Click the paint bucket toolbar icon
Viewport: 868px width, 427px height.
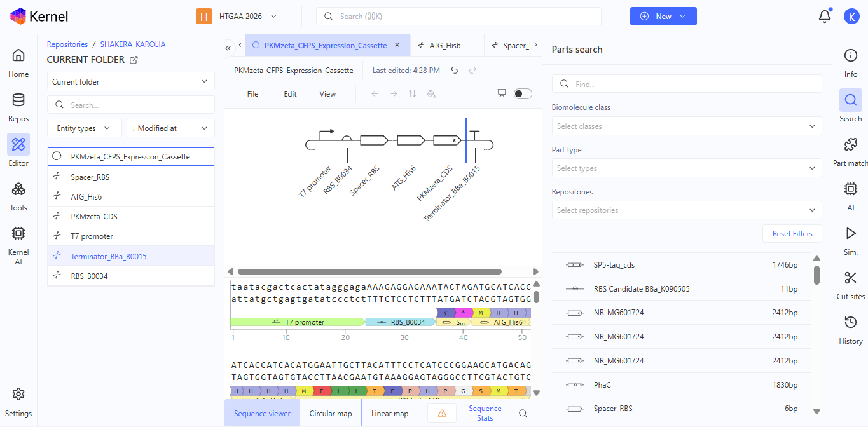[431, 93]
